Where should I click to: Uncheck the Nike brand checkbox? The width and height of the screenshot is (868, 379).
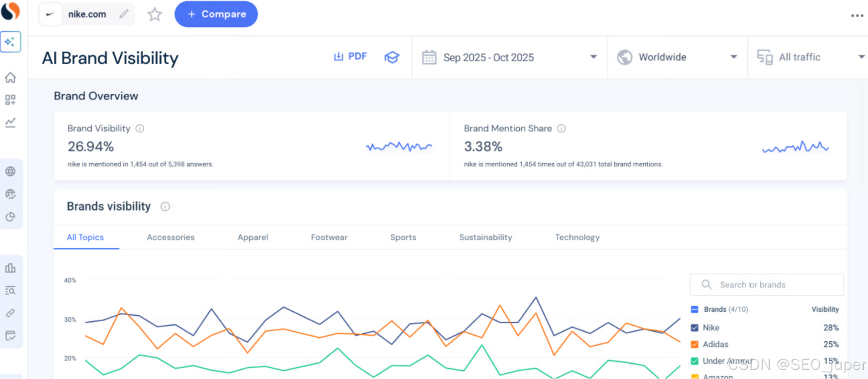tap(694, 328)
